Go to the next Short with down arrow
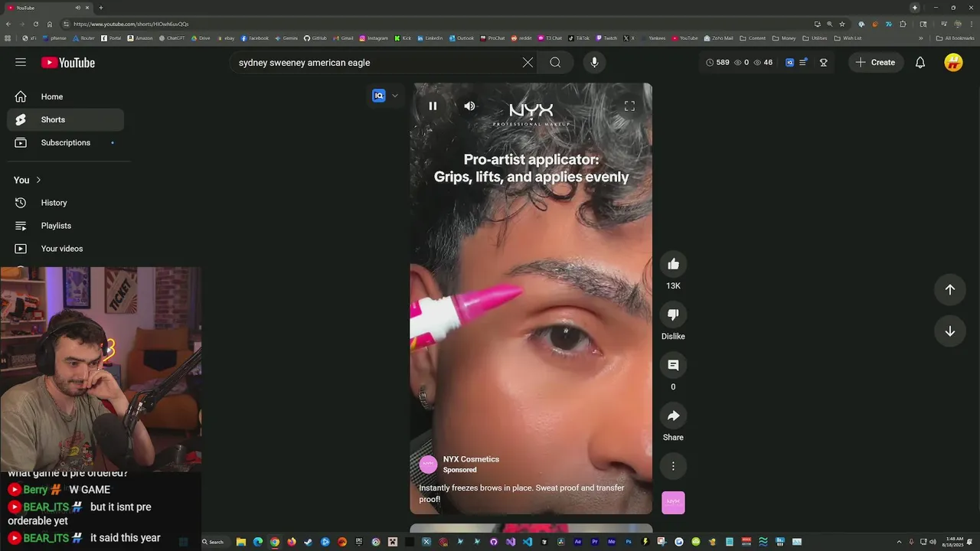 (x=949, y=331)
